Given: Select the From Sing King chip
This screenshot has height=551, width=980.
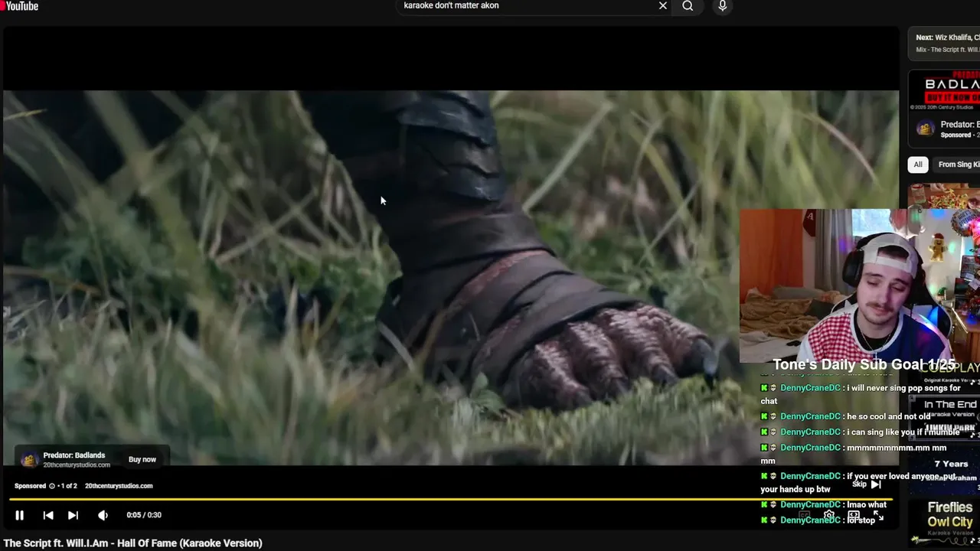Looking at the screenshot, I should tap(957, 165).
